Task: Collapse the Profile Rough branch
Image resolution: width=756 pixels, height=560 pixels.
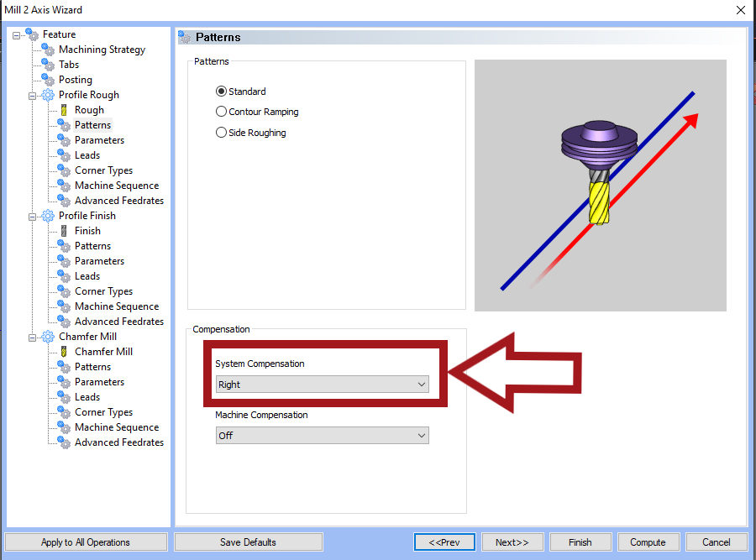Action: click(32, 96)
